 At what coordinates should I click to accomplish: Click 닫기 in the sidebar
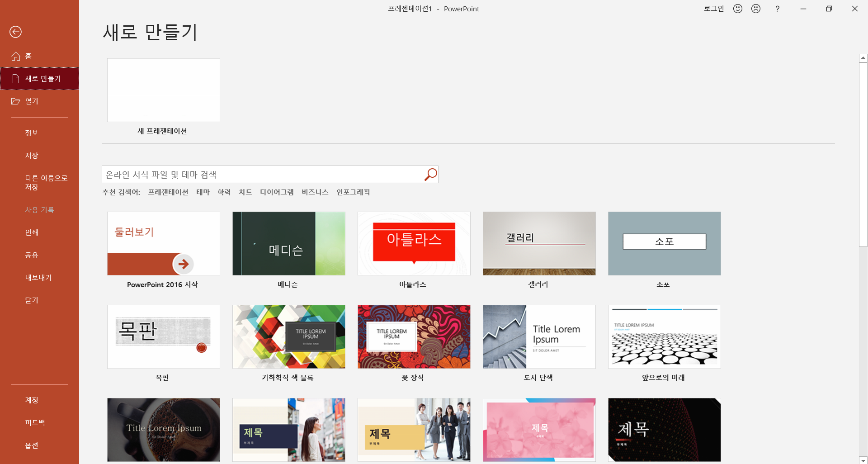39,300
